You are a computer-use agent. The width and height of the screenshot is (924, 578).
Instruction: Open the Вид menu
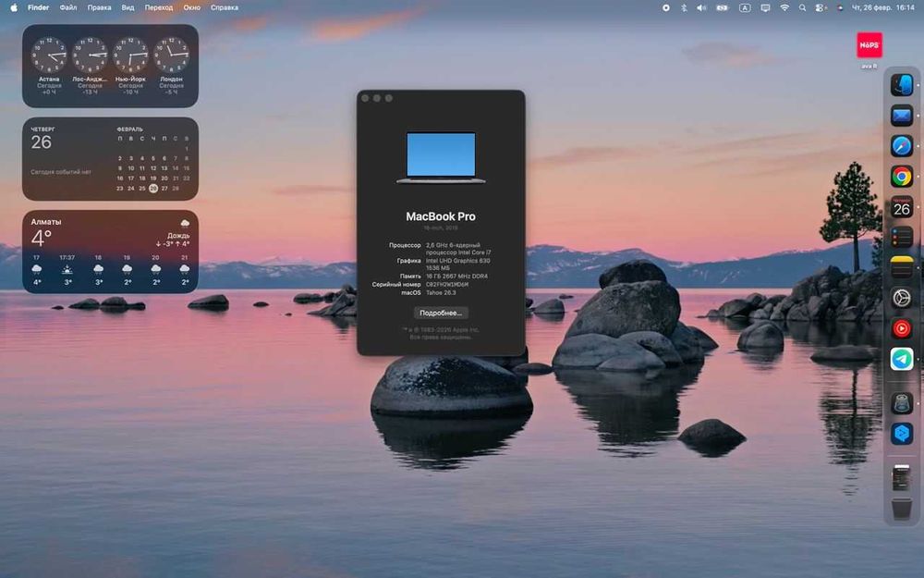point(128,7)
